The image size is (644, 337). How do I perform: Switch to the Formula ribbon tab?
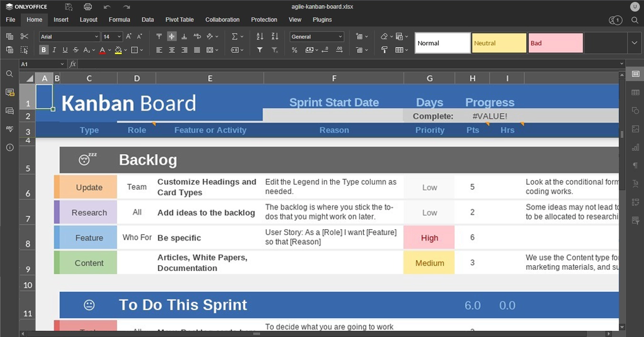[119, 20]
